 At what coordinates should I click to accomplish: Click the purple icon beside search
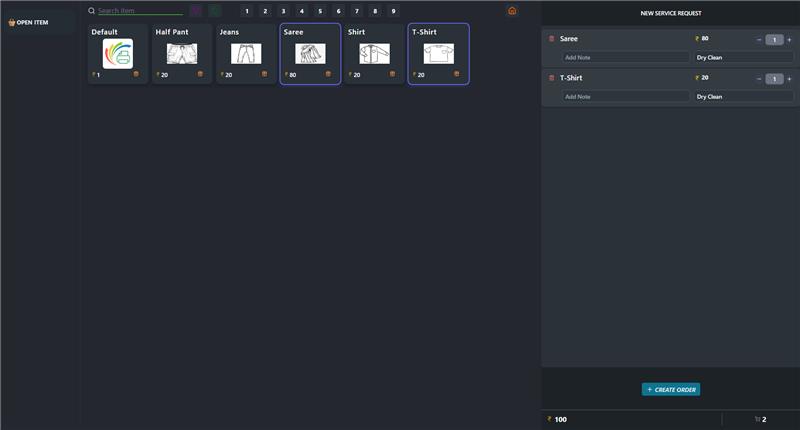click(x=196, y=11)
